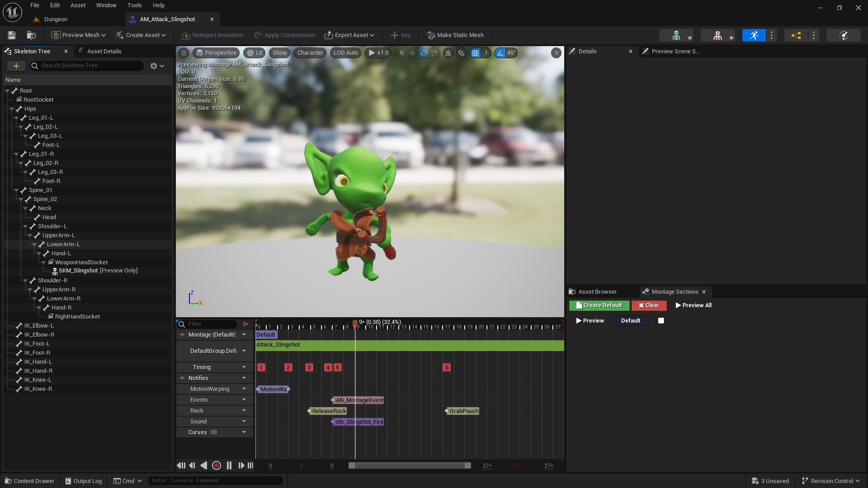Open the Output Log

(84, 481)
